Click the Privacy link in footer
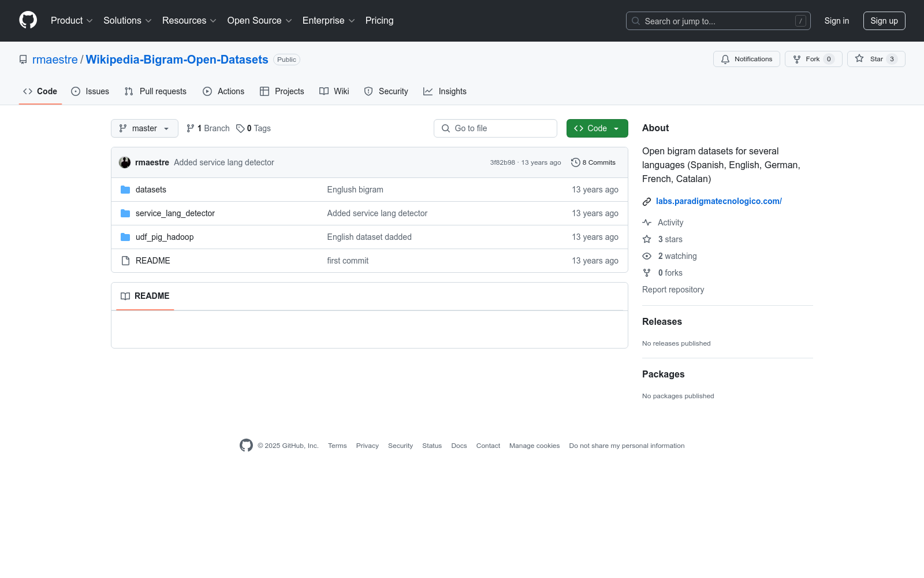 (x=367, y=446)
